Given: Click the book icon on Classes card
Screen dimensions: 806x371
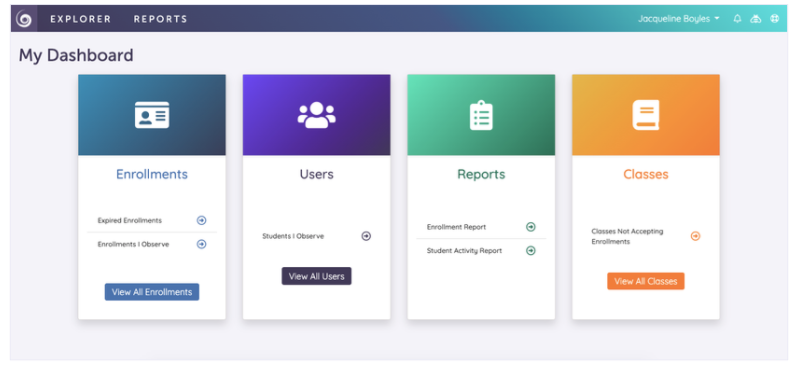Looking at the screenshot, I should [x=646, y=115].
